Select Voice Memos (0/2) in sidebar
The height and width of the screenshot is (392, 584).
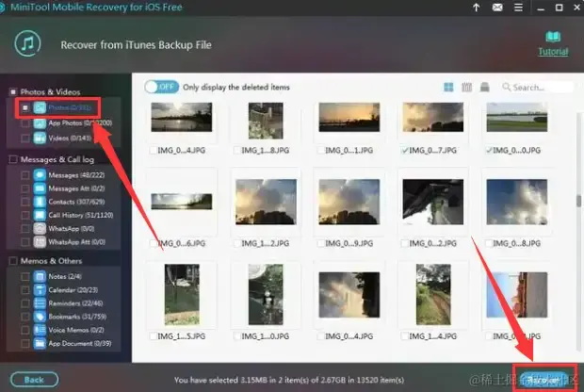coord(76,330)
